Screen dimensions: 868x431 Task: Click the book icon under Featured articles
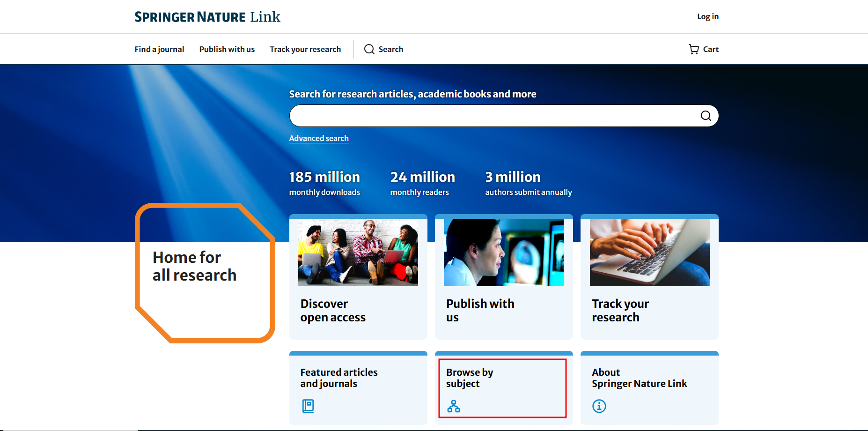point(308,406)
